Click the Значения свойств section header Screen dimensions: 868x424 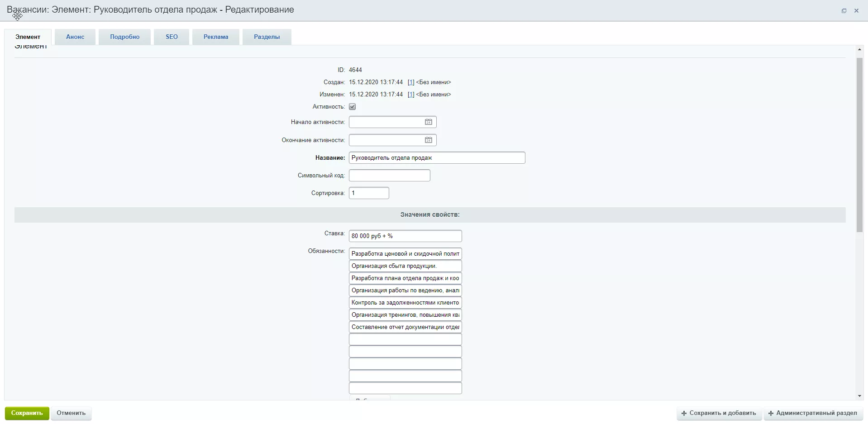click(x=430, y=215)
